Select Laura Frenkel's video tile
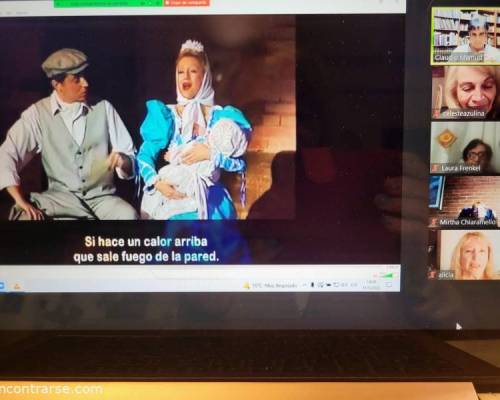 [x=466, y=147]
